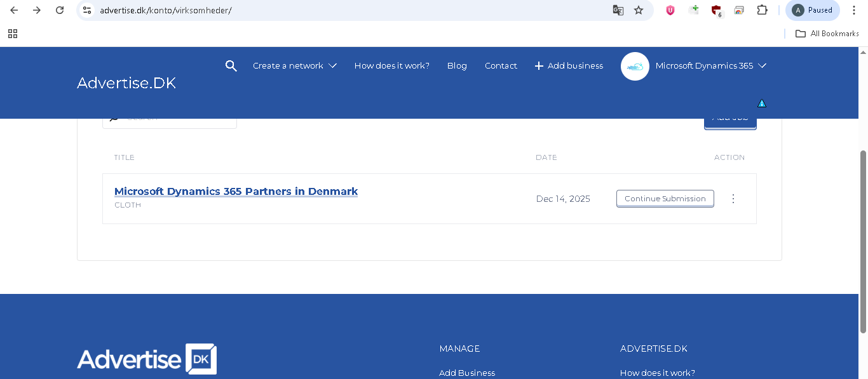Click the CLOTH category label
868x379 pixels.
[128, 205]
